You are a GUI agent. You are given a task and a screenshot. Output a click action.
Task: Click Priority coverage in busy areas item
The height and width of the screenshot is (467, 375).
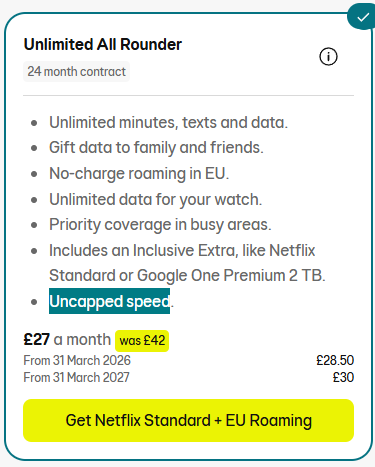pyautogui.click(x=160, y=225)
